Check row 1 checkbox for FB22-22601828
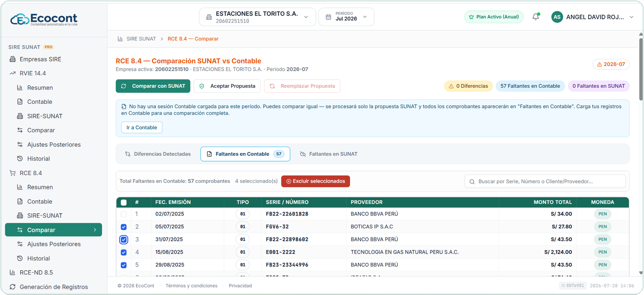This screenshot has width=644, height=295. (124, 214)
